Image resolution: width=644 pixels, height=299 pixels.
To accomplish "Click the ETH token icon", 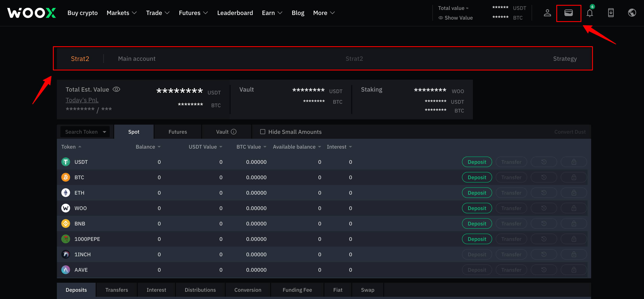I will pos(65,193).
